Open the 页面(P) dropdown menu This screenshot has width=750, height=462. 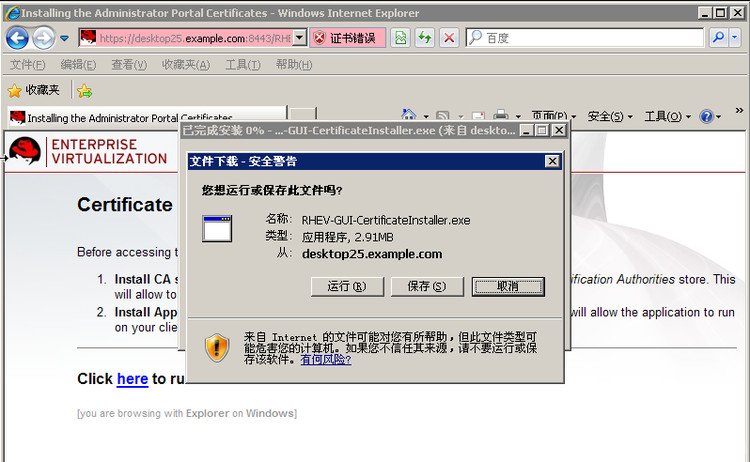click(x=554, y=116)
